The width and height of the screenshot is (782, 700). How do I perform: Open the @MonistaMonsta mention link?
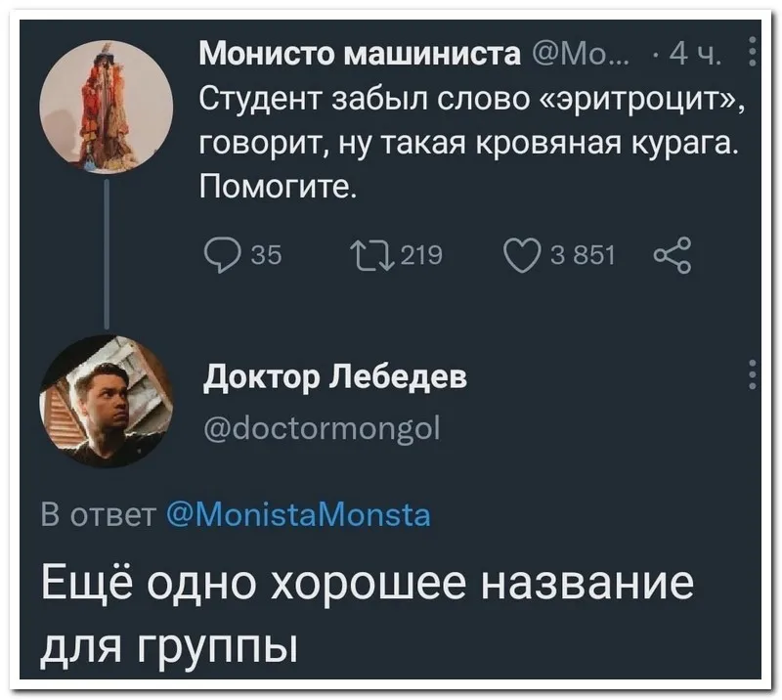pos(298,513)
